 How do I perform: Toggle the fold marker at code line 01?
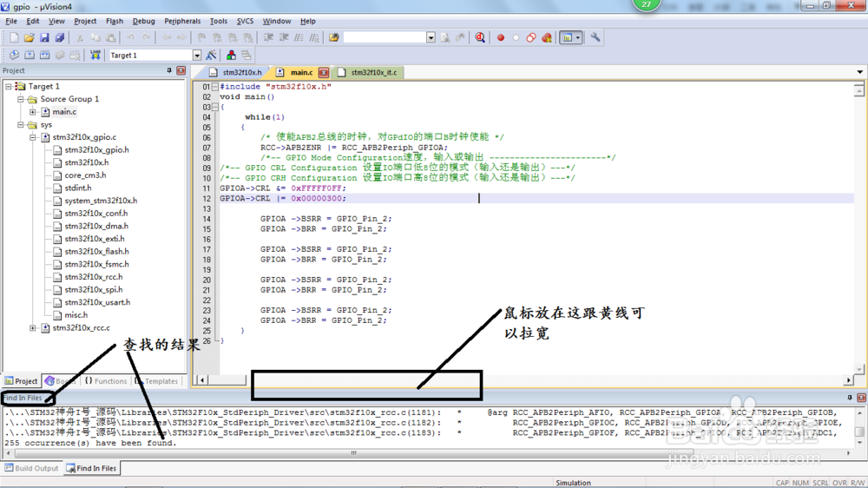click(214, 87)
